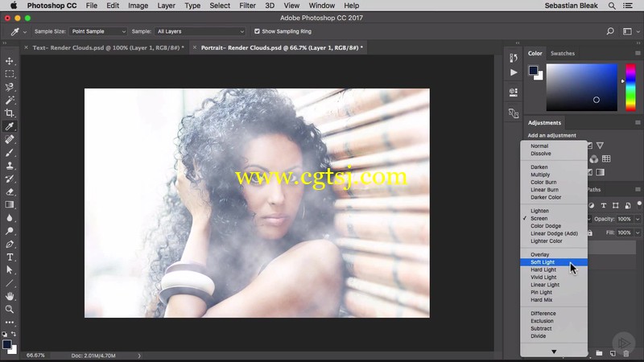The height and width of the screenshot is (362, 644).
Task: Open the Filter menu
Action: click(x=247, y=6)
